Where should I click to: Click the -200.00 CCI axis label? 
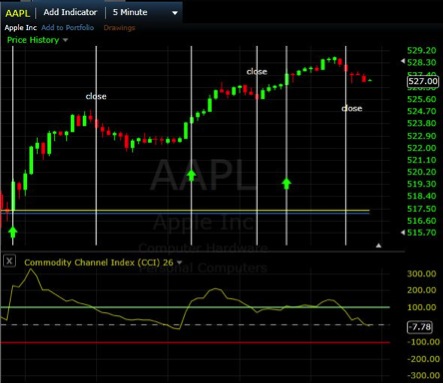(x=423, y=359)
